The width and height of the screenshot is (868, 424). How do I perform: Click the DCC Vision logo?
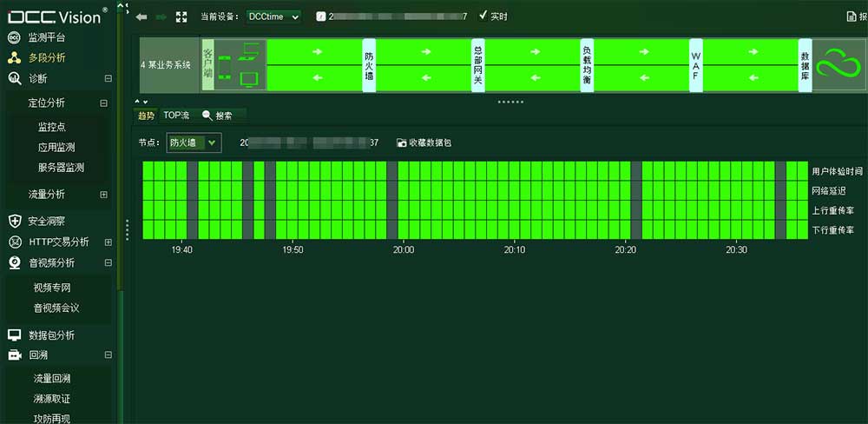57,16
